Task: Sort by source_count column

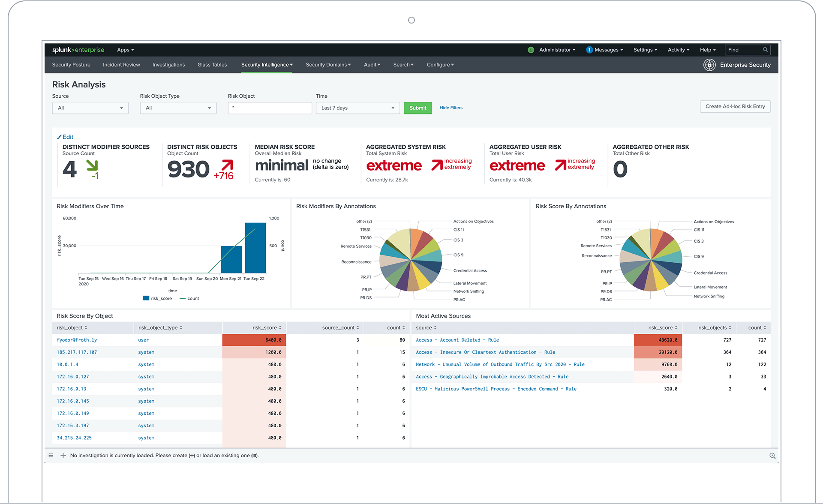Action: [x=341, y=327]
